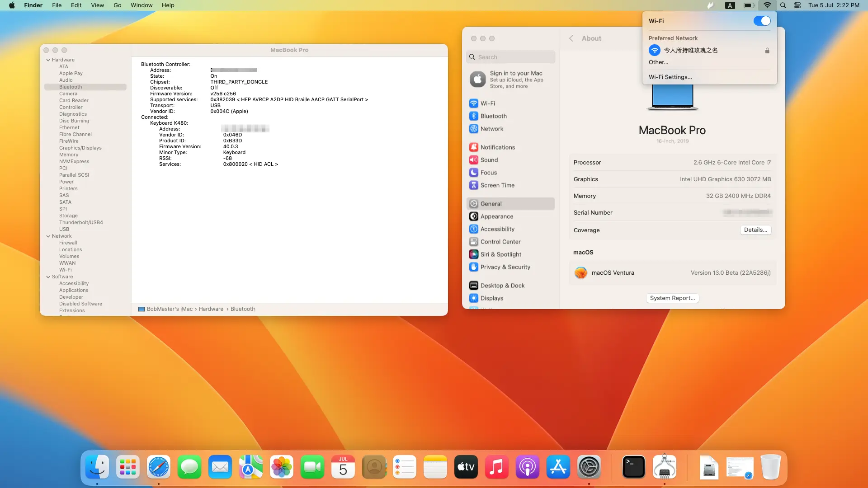Open Photos app from the Dock
The image size is (868, 488).
[282, 467]
